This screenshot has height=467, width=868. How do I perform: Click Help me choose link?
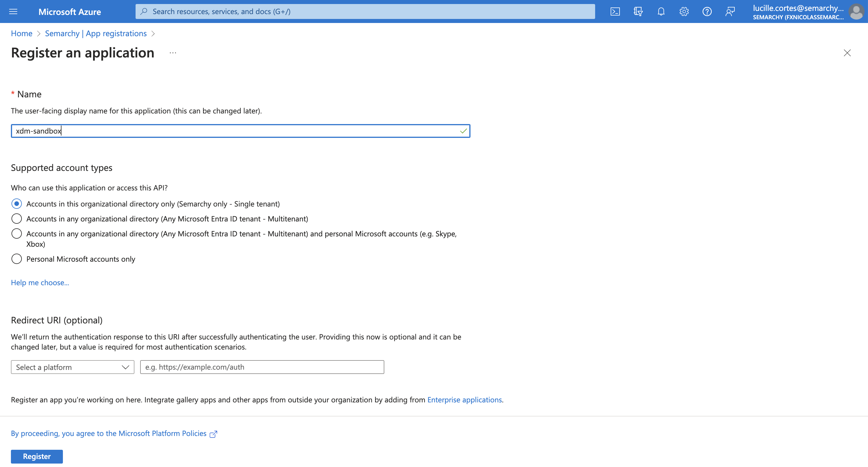click(40, 282)
